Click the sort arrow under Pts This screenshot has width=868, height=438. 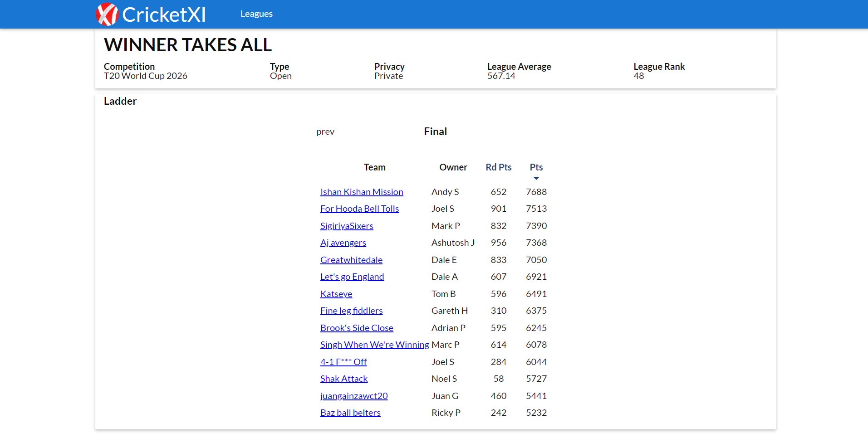click(536, 178)
